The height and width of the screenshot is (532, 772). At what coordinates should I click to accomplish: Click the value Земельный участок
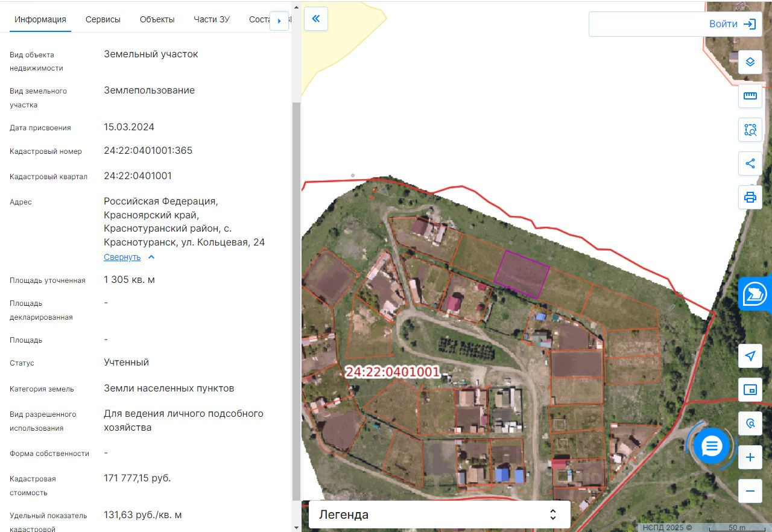pyautogui.click(x=151, y=54)
